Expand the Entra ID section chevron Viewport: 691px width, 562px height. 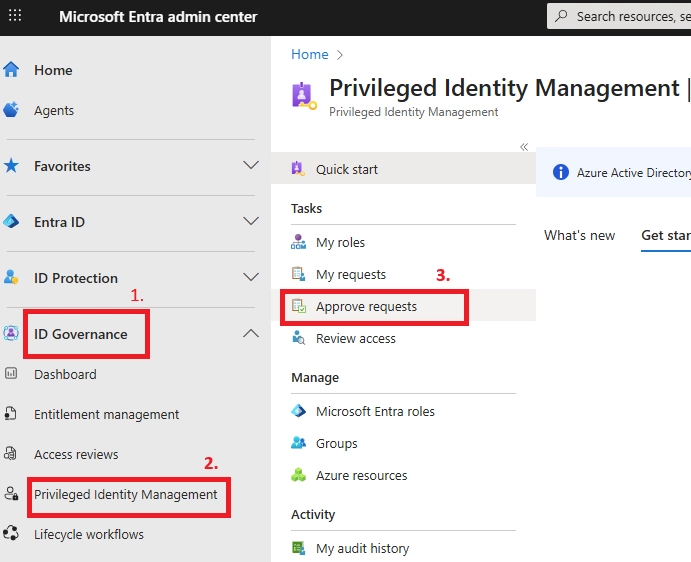coord(251,221)
